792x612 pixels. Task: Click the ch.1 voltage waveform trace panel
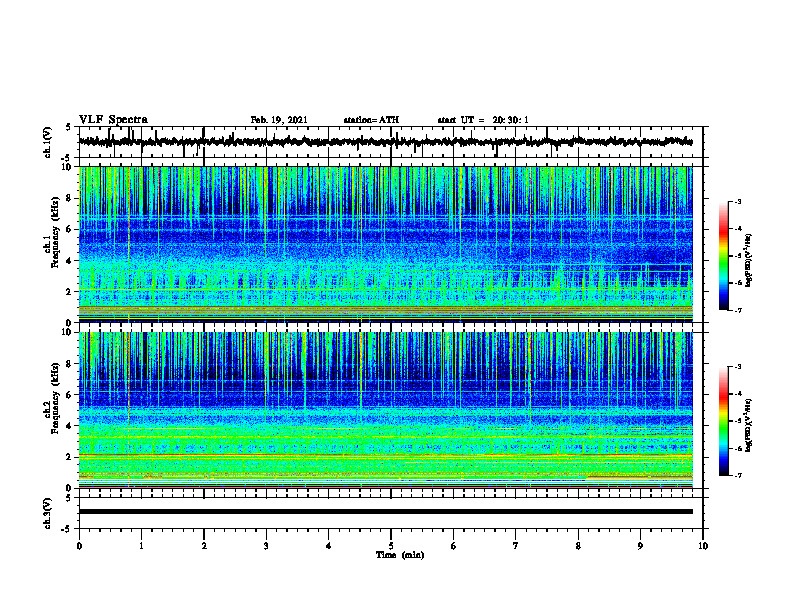pyautogui.click(x=391, y=142)
